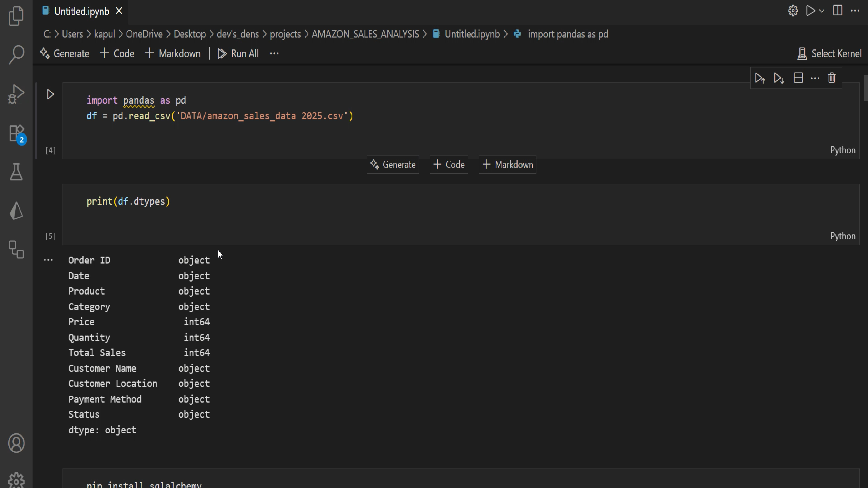Add a Code cell from notebook toolbar
The image size is (868, 488).
[x=117, y=54]
